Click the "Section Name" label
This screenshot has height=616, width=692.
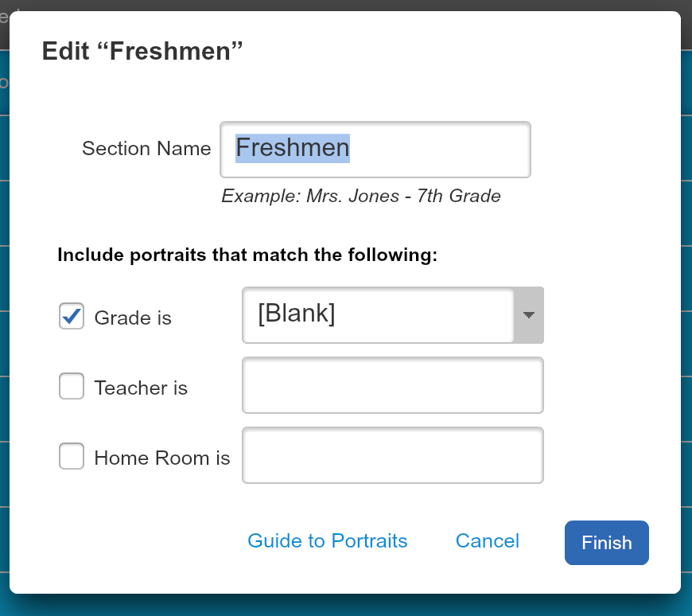(x=146, y=149)
